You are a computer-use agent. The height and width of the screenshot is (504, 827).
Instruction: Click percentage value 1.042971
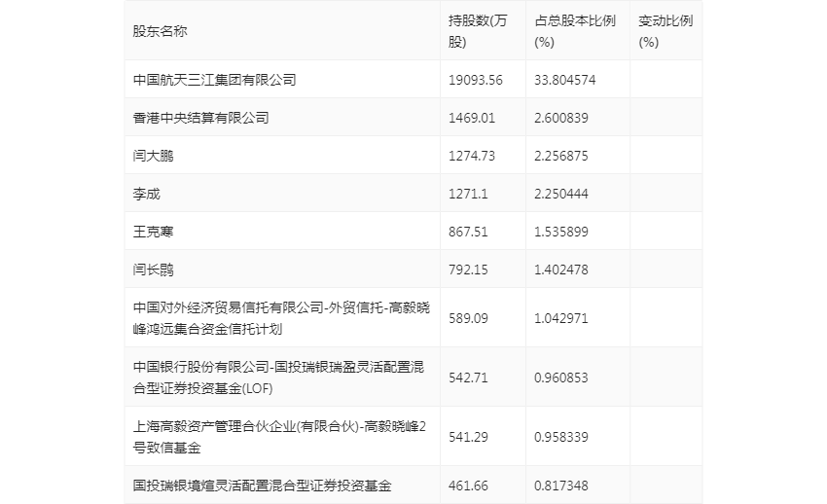click(561, 318)
